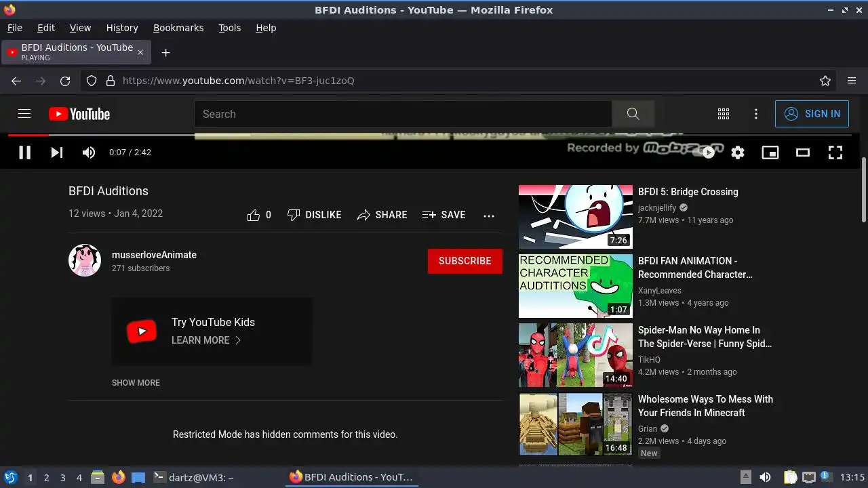Click the page vertical scrollbar
Image resolution: width=868 pixels, height=488 pixels.
click(863, 190)
